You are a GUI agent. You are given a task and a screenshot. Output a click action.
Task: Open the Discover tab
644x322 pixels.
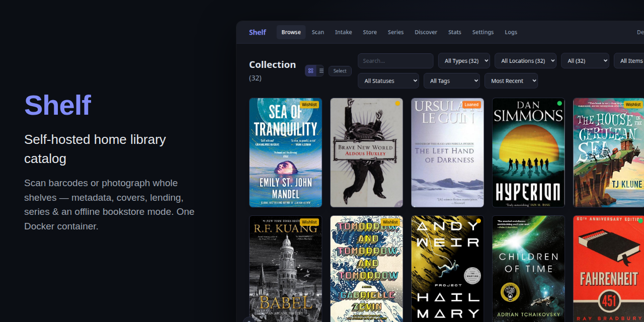(x=426, y=32)
